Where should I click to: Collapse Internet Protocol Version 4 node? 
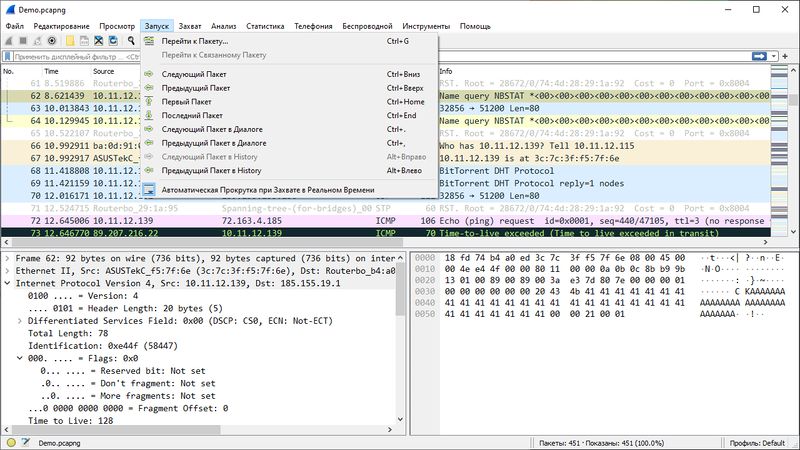click(7, 283)
